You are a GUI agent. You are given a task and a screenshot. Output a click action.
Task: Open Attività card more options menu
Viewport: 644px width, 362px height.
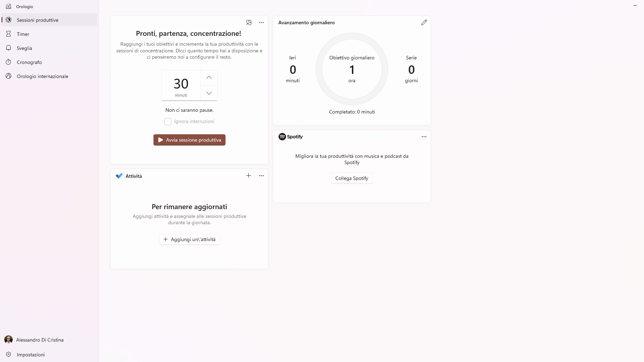coord(261,176)
